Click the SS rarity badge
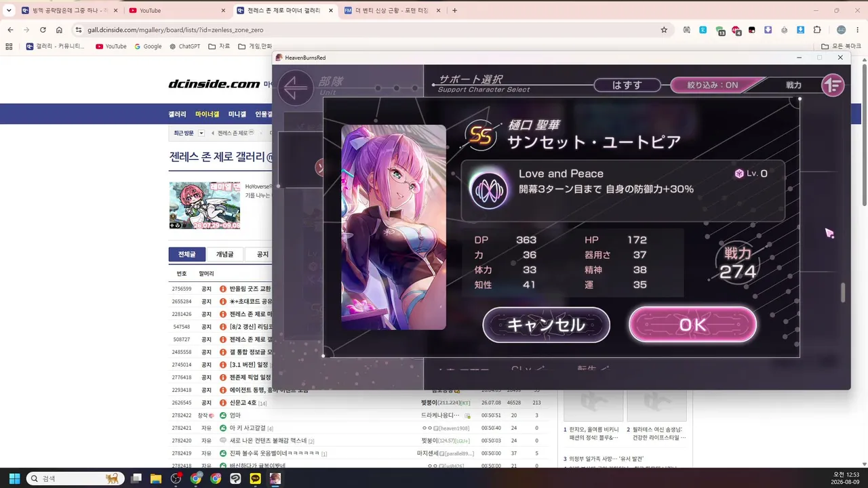 coord(481,136)
